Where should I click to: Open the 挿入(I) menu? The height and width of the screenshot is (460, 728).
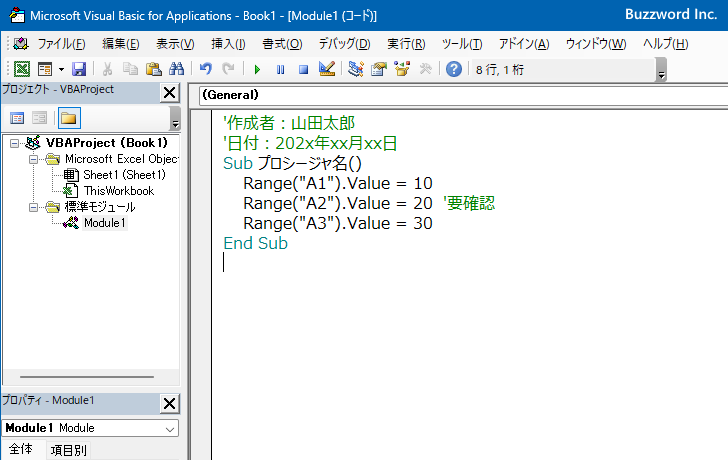[228, 44]
